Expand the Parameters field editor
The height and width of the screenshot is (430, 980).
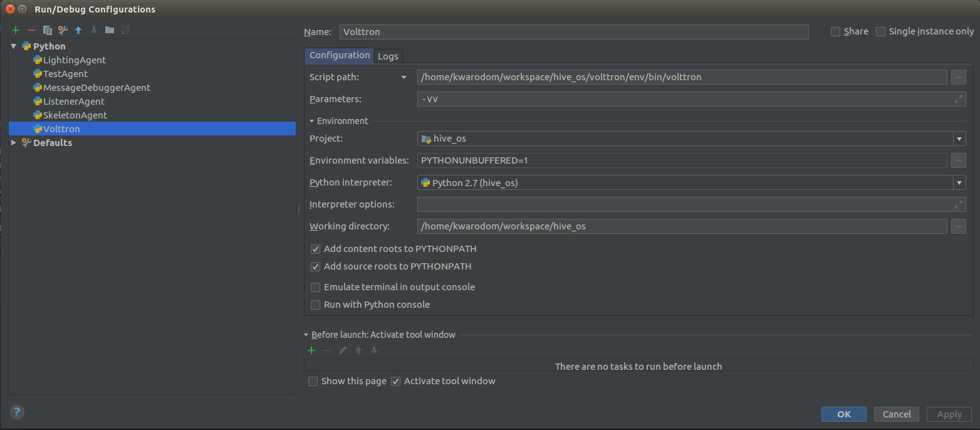958,99
